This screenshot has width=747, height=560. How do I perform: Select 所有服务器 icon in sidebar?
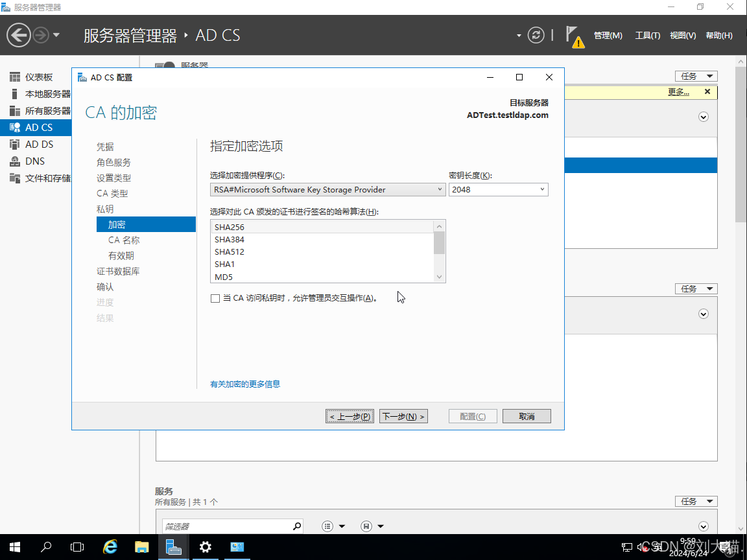click(15, 111)
